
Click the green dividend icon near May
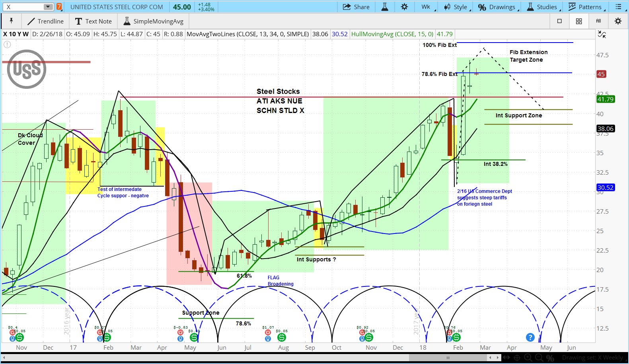click(194, 337)
